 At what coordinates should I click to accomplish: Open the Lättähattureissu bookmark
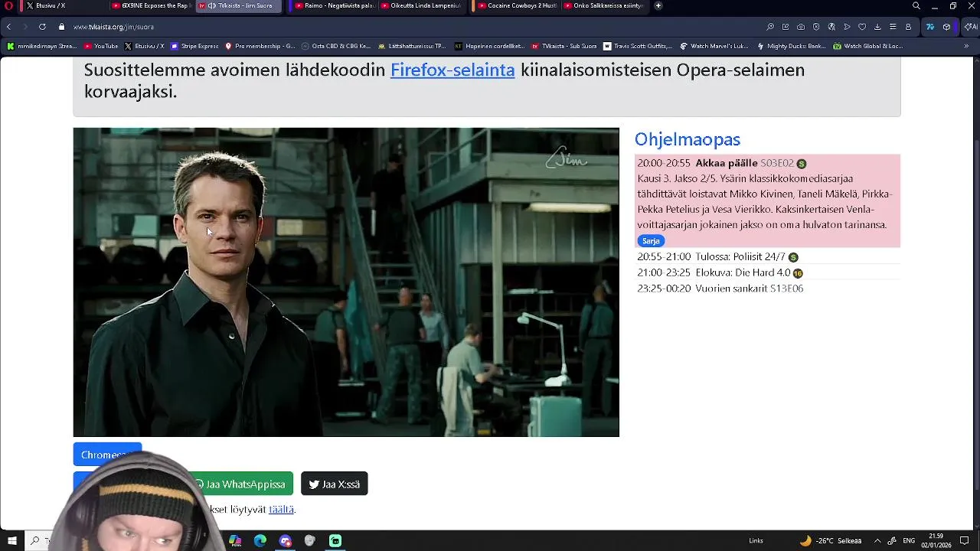412,46
